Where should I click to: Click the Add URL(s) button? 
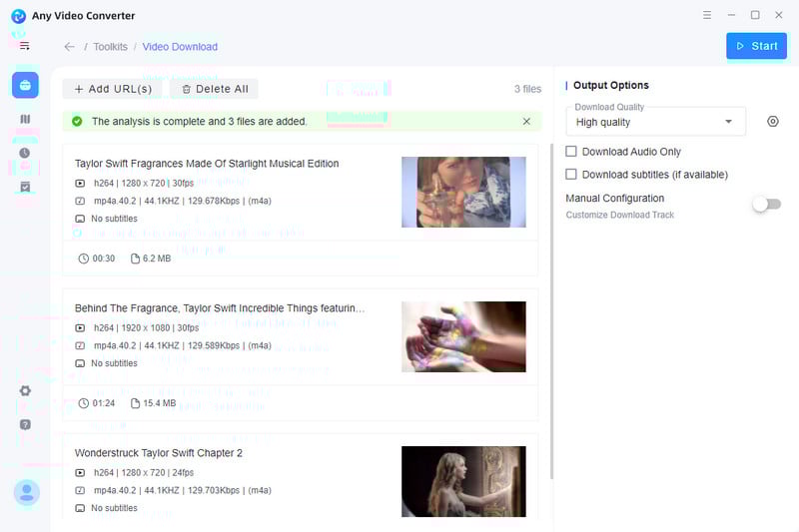click(x=112, y=89)
